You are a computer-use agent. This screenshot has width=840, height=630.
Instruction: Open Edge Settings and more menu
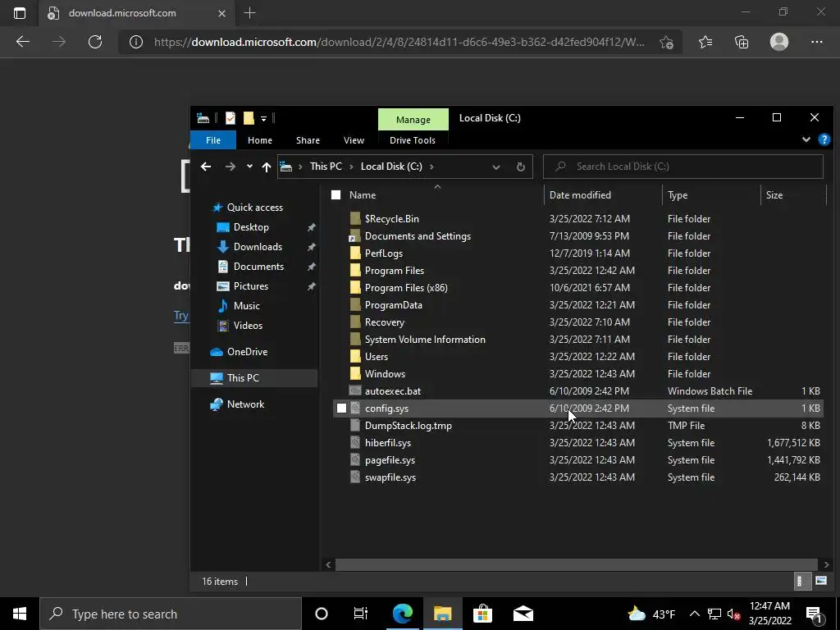[x=816, y=42]
